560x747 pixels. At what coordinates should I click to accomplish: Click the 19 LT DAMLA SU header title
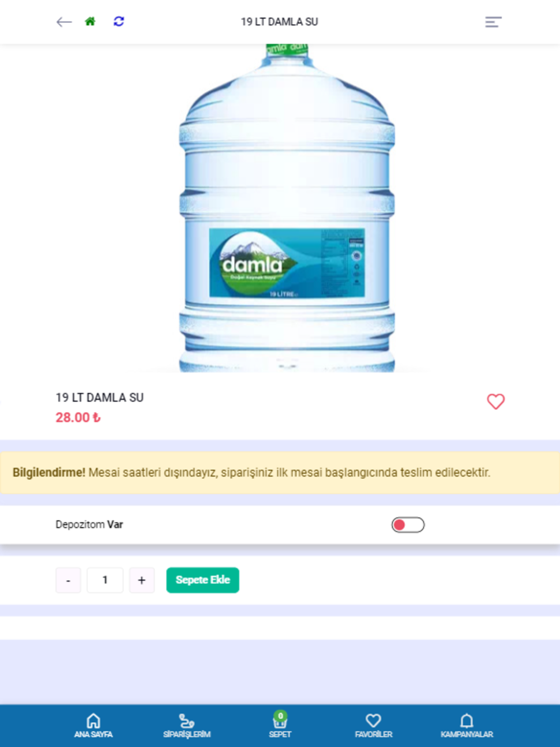click(x=279, y=22)
